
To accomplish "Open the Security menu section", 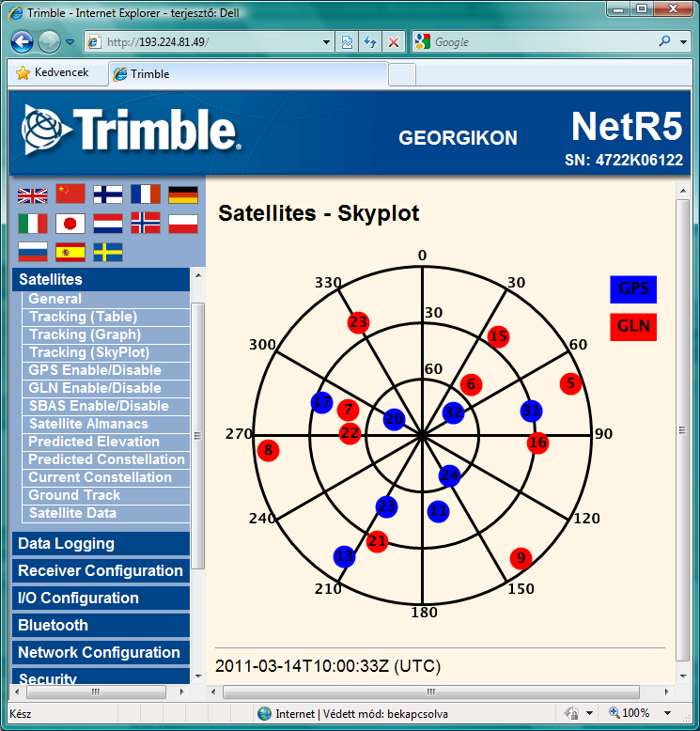I will pyautogui.click(x=101, y=677).
